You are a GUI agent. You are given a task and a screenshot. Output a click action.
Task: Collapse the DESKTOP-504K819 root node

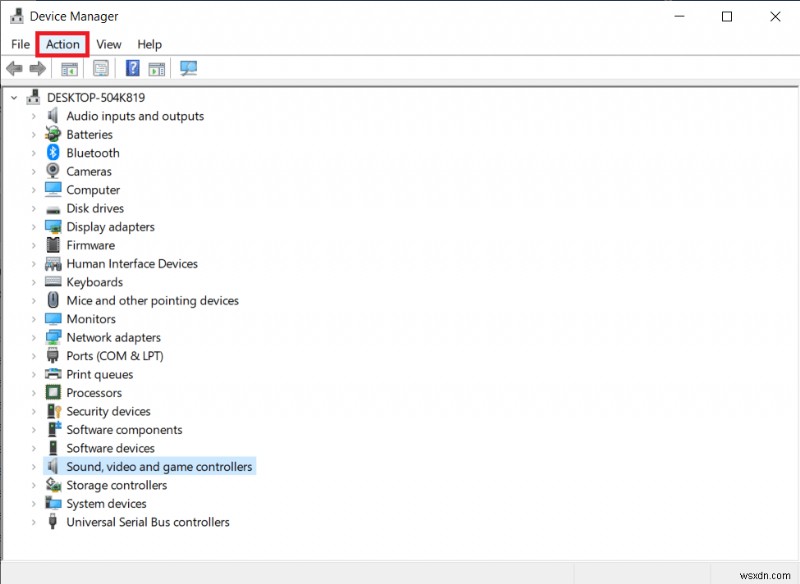(x=13, y=97)
